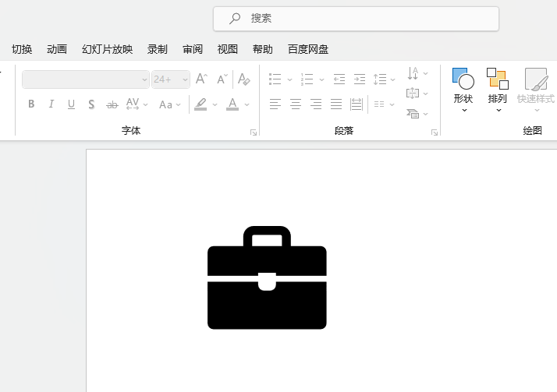557x392 pixels.
Task: Apply numbered list
Action: [307, 79]
